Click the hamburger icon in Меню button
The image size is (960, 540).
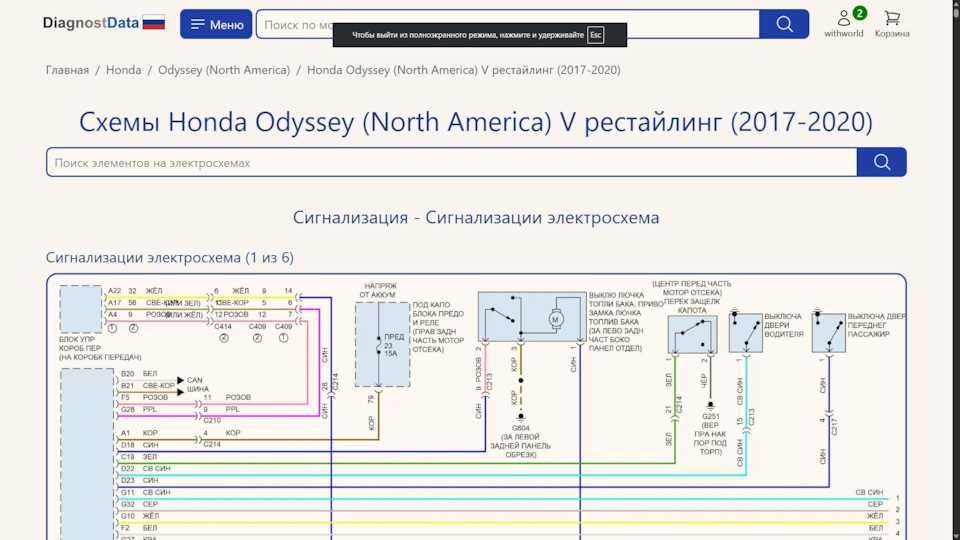point(197,24)
